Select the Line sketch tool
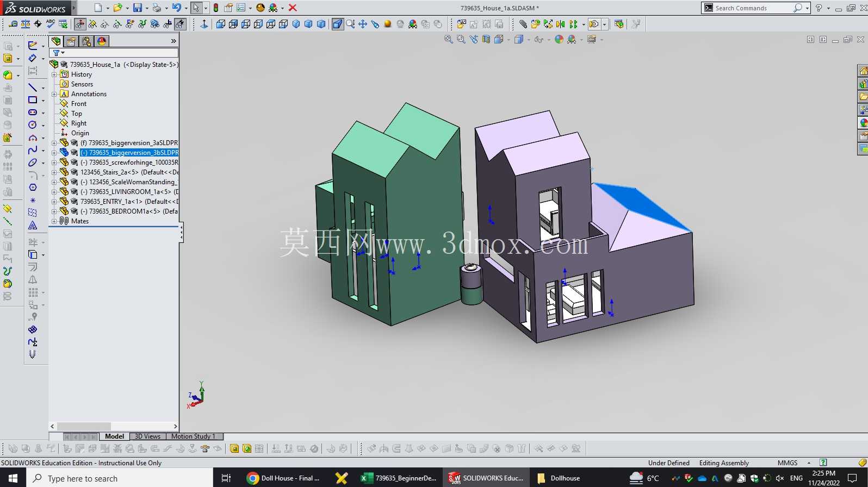 [33, 88]
